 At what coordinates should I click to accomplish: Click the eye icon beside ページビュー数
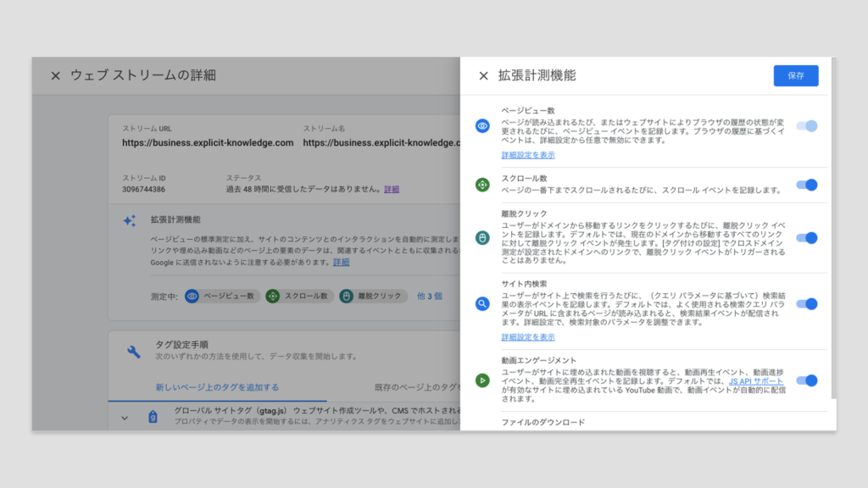click(482, 126)
